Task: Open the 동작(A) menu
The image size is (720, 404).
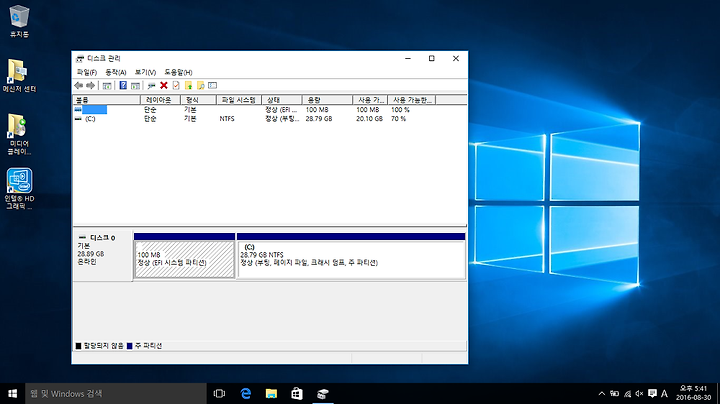Action: point(116,72)
